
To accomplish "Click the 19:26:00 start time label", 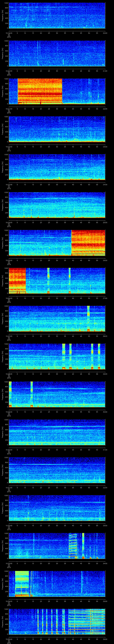I will (x=9, y=298).
